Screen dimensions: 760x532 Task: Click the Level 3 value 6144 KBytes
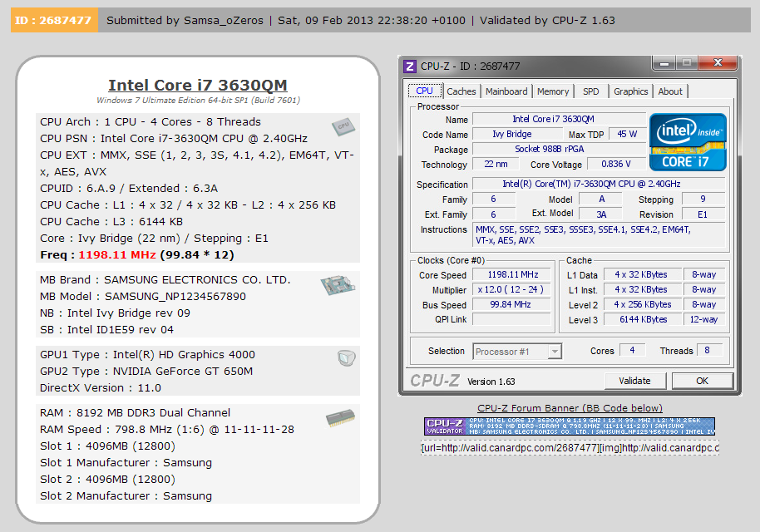pos(642,320)
